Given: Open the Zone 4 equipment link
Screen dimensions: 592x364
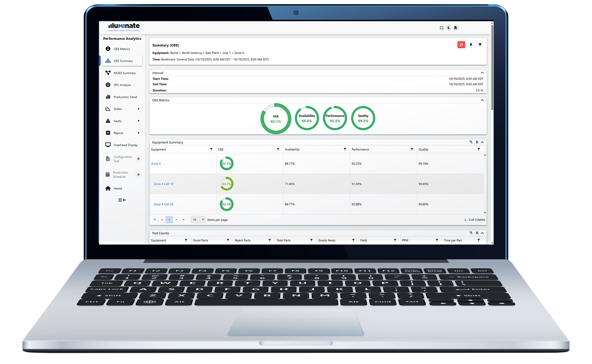Looking at the screenshot, I should tap(156, 164).
